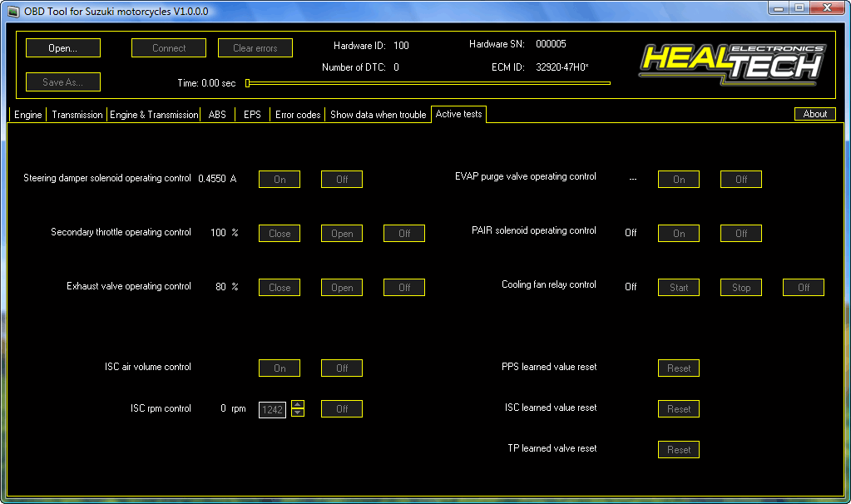Close the secondary throttle valve
Image resolution: width=851 pixels, height=504 pixels.
point(280,233)
